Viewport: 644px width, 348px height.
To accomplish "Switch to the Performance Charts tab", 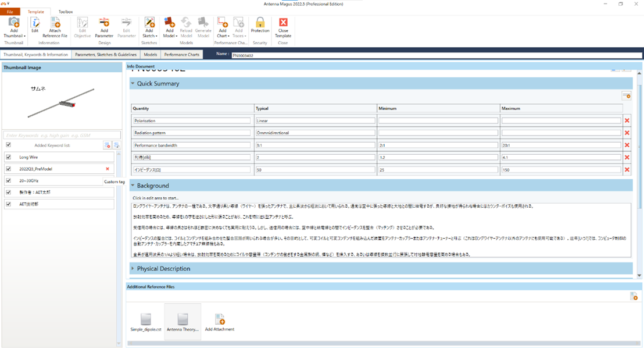I will [x=181, y=54].
